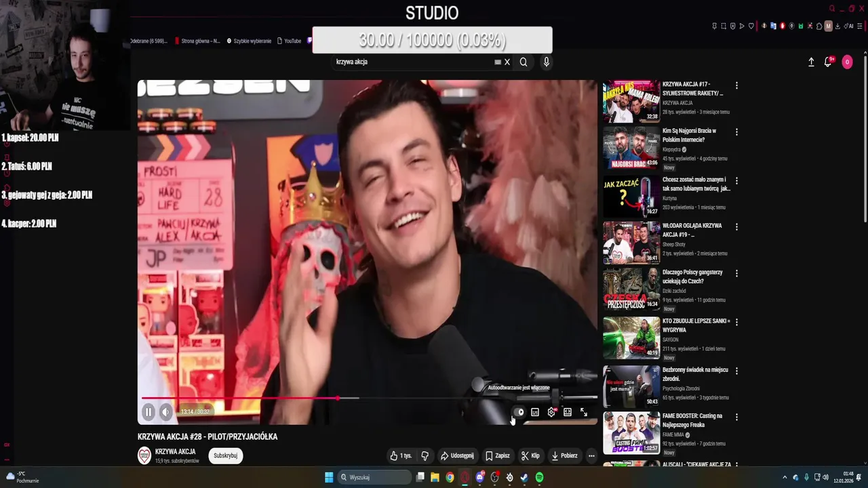Screen dimensions: 868x488
Task: Seek on the red video progress bar
Action: [368, 399]
